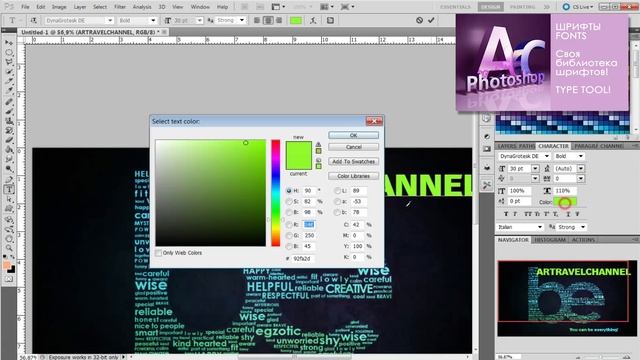
Task: Right align text in options bar
Action: pyautogui.click(x=279, y=20)
